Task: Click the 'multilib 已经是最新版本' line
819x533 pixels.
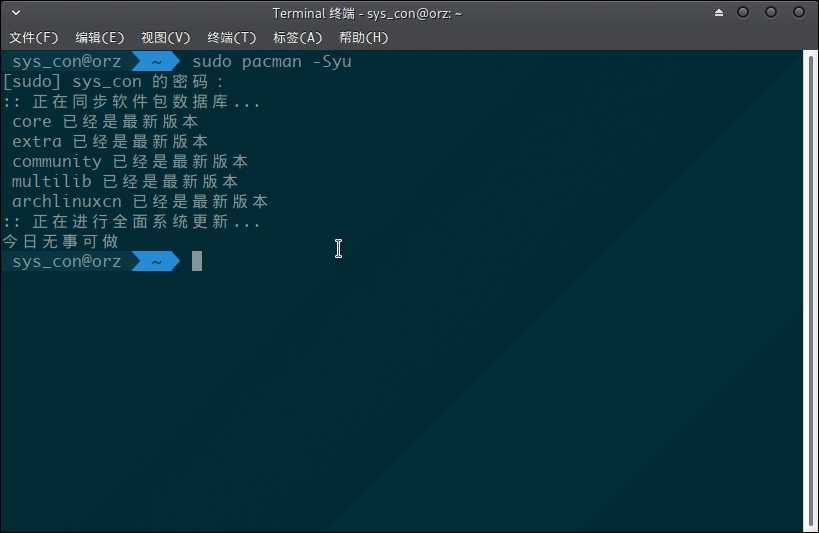Action: click(125, 181)
